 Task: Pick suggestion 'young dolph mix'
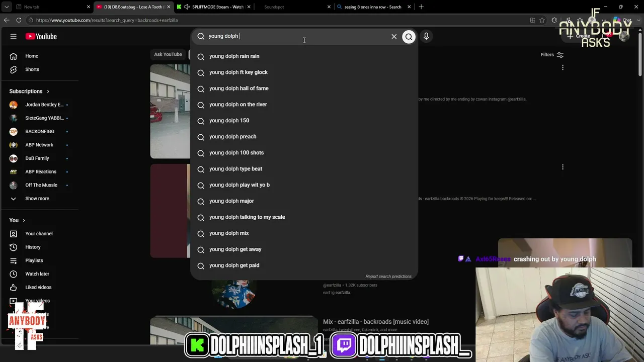[304, 233]
